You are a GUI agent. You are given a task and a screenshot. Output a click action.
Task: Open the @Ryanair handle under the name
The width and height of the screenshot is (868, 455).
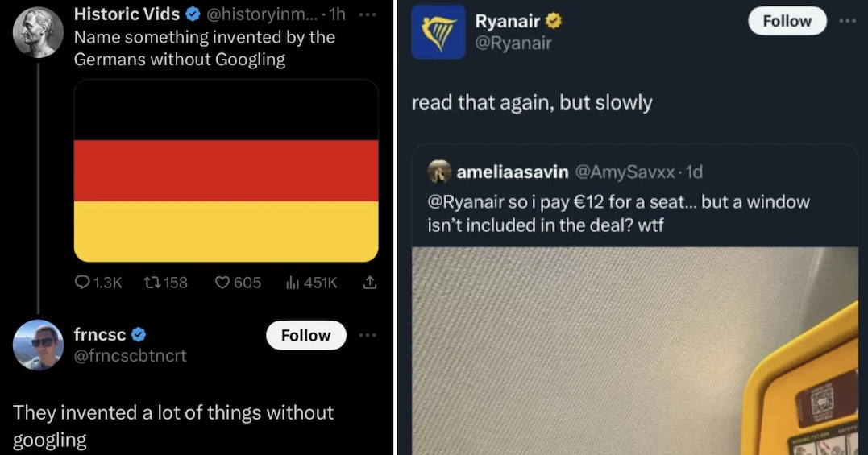(513, 43)
